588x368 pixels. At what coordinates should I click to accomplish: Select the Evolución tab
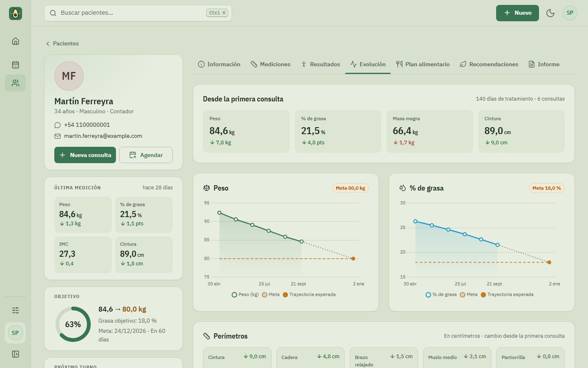pyautogui.click(x=368, y=64)
